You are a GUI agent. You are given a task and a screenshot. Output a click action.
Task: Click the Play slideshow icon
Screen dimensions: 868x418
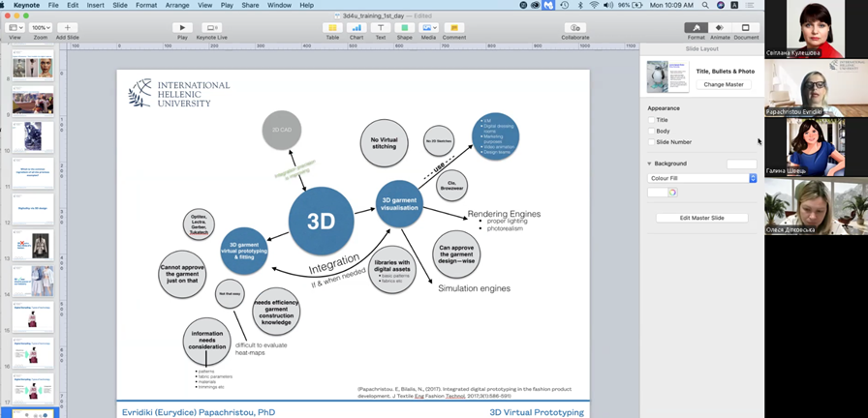[x=182, y=27]
